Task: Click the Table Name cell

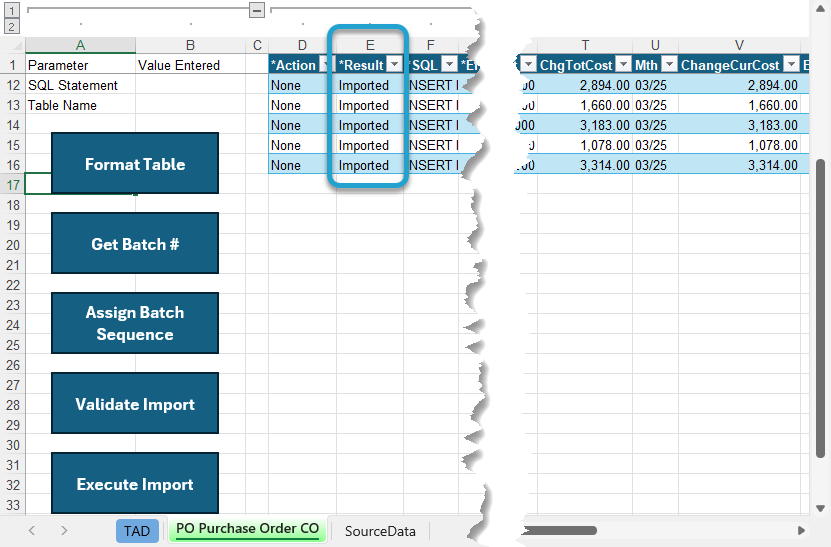Action: coord(81,105)
